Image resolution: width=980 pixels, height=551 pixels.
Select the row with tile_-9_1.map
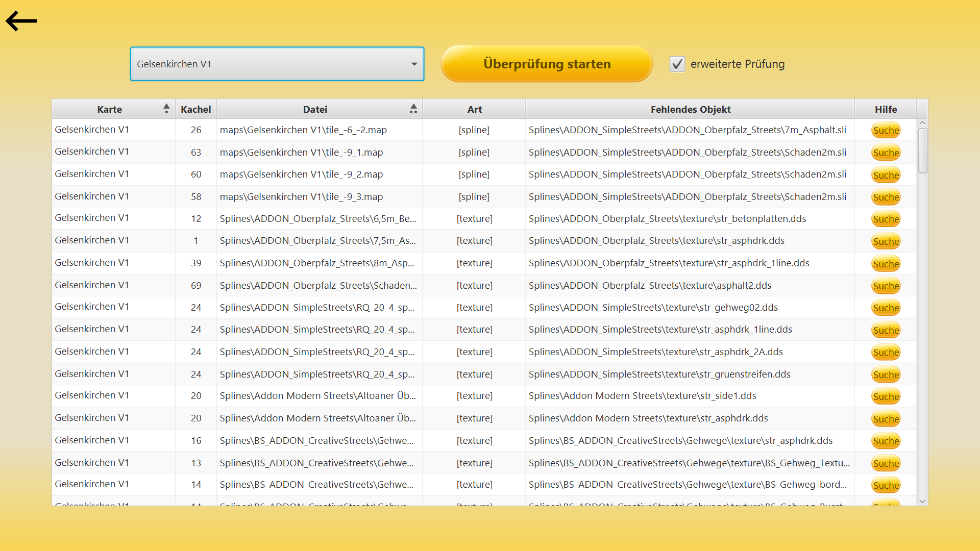click(x=301, y=153)
